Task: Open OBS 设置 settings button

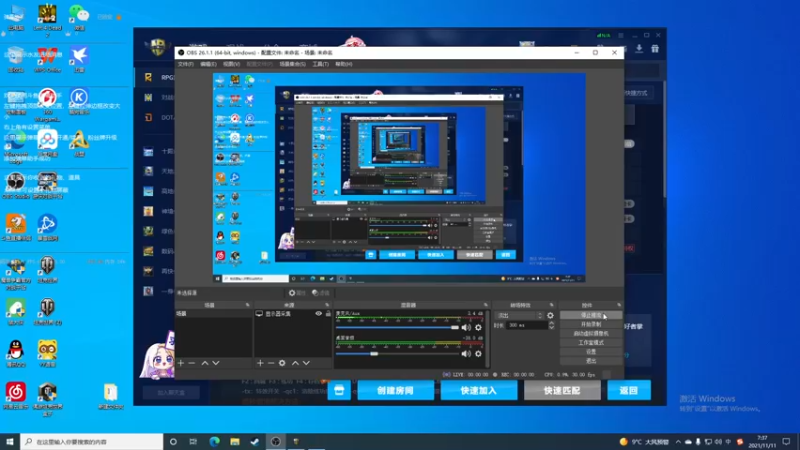Action: [x=591, y=352]
